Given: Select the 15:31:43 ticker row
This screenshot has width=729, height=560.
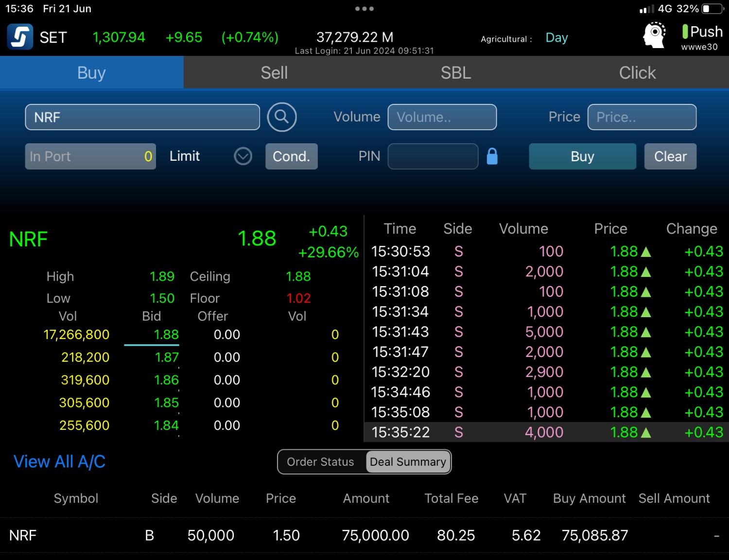Looking at the screenshot, I should click(547, 332).
